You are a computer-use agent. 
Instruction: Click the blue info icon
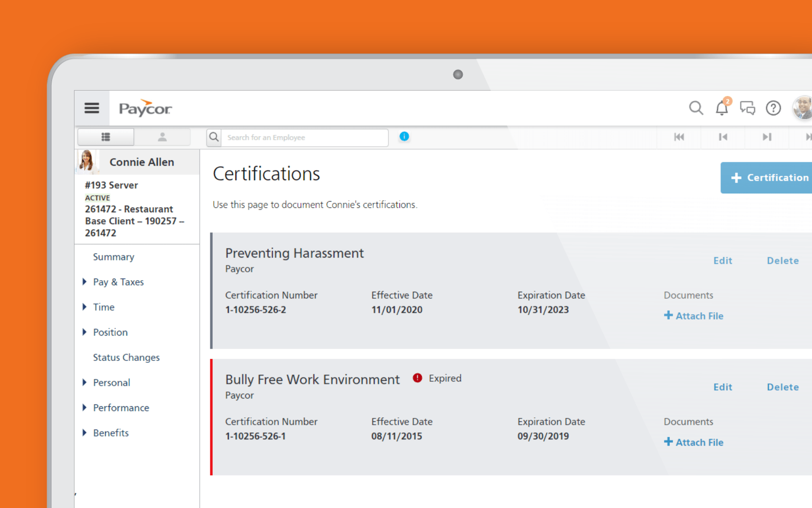pyautogui.click(x=404, y=136)
